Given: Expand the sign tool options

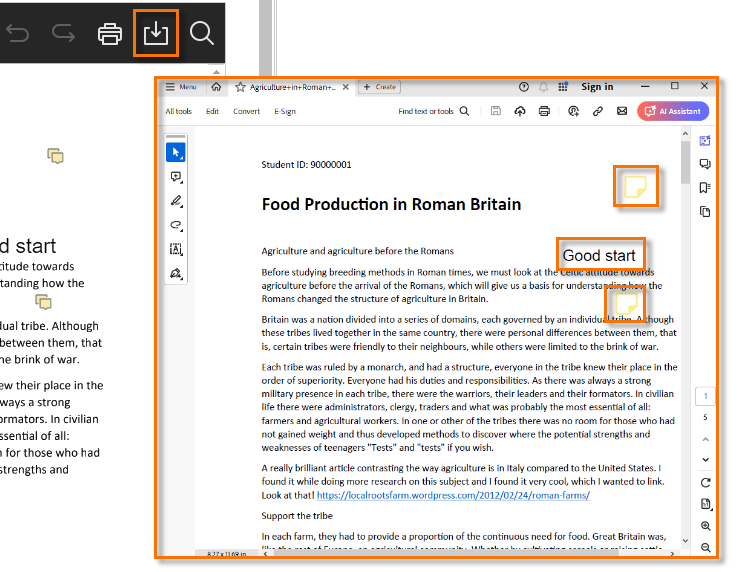Looking at the screenshot, I should point(176,273).
